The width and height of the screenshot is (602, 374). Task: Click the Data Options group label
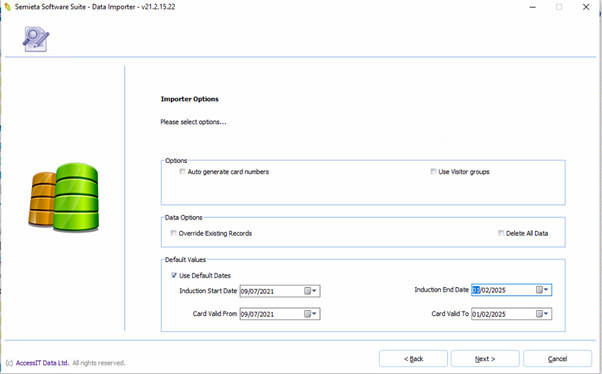(184, 217)
